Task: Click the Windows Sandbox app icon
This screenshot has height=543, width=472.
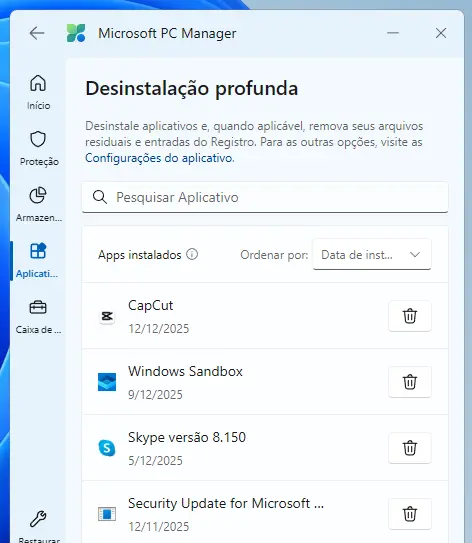Action: tap(107, 382)
